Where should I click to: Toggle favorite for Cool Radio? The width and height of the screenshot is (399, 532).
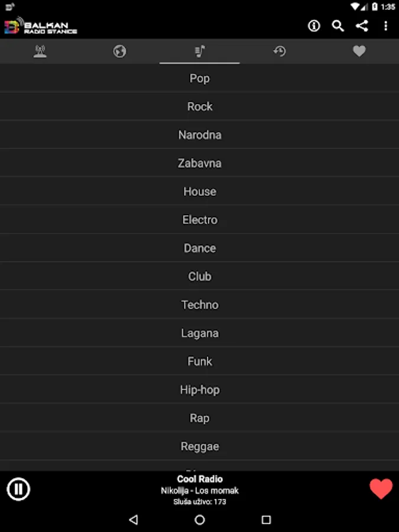381,489
